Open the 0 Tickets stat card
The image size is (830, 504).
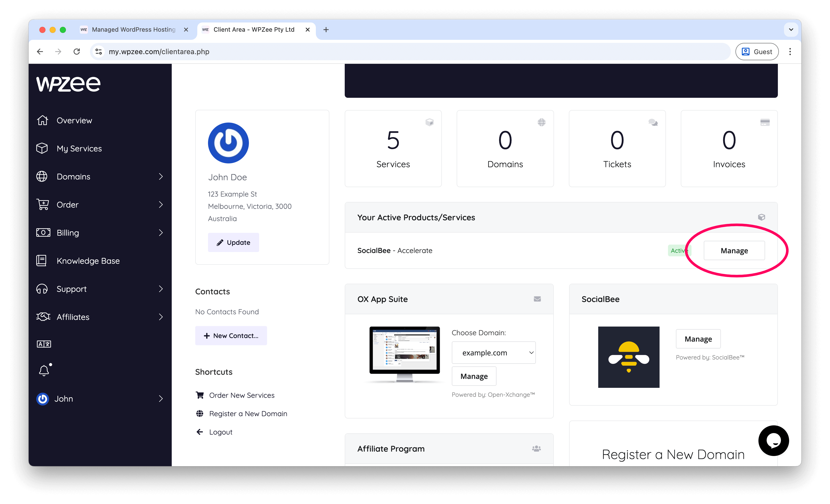point(617,148)
